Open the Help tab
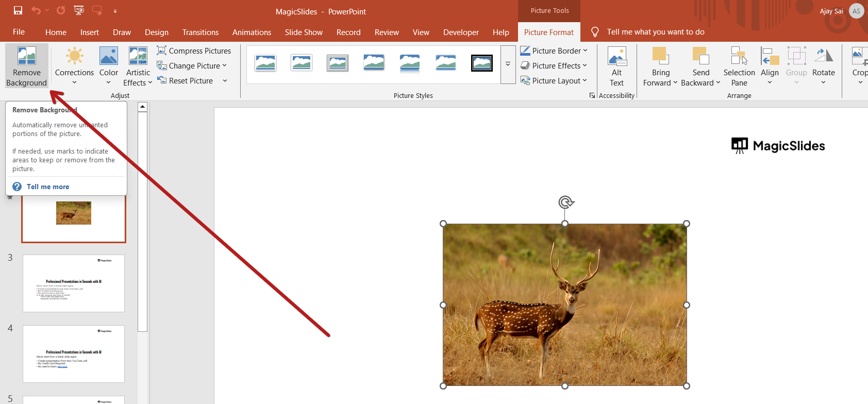The image size is (868, 404). click(x=500, y=32)
